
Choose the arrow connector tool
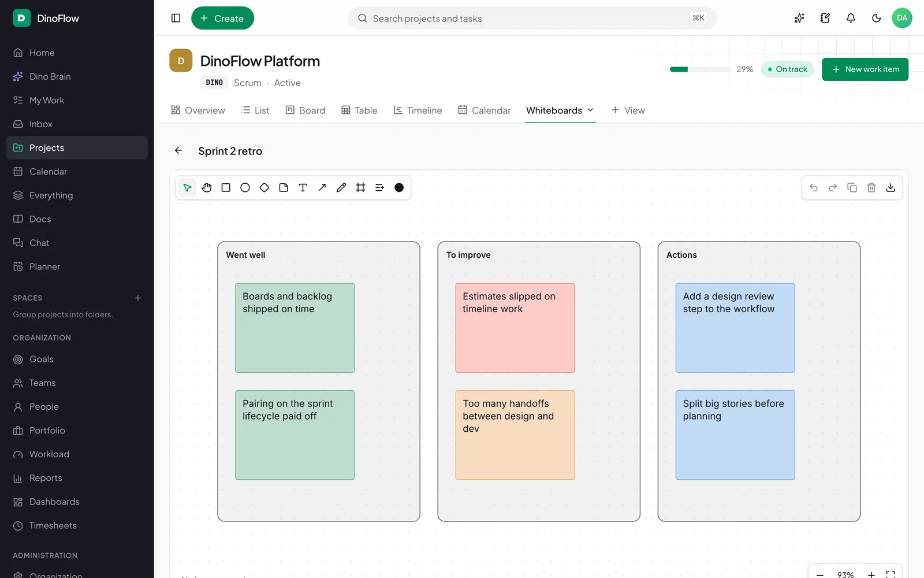tap(322, 188)
